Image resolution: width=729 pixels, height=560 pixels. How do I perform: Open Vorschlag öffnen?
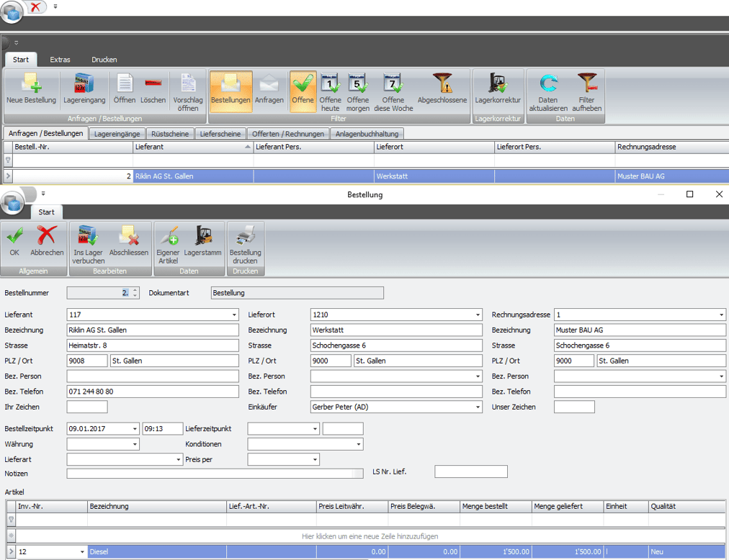[x=188, y=91]
